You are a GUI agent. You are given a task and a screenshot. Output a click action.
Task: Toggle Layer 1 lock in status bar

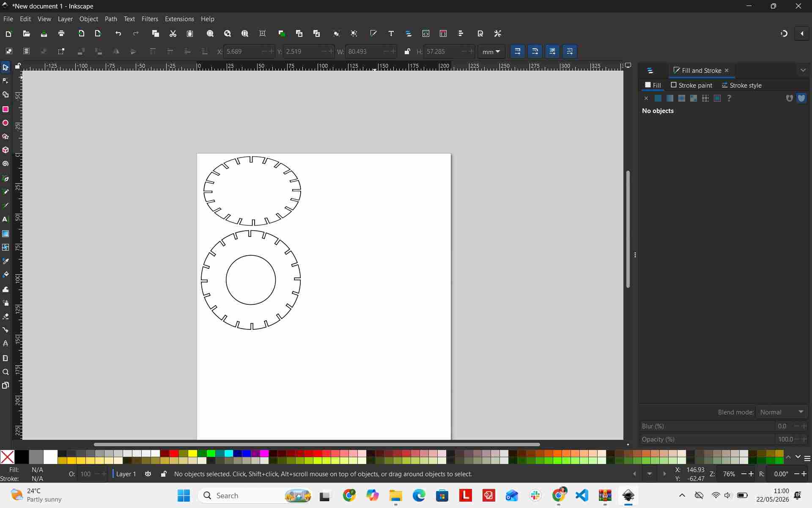coord(164,474)
